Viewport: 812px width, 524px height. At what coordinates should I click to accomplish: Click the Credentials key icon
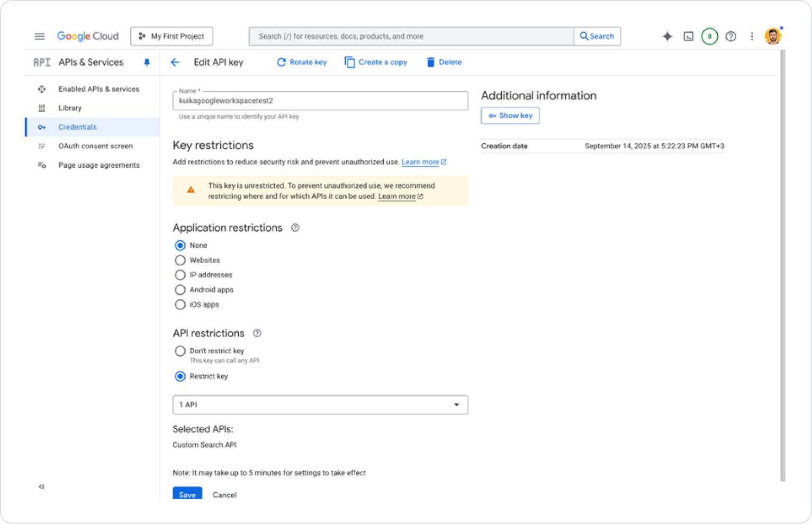coord(42,127)
